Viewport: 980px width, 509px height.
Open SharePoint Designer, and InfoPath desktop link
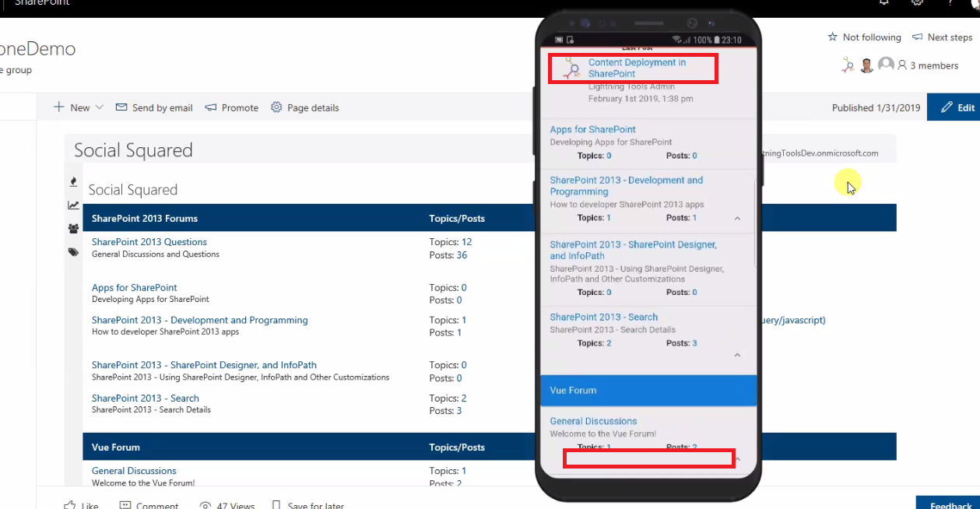click(204, 365)
